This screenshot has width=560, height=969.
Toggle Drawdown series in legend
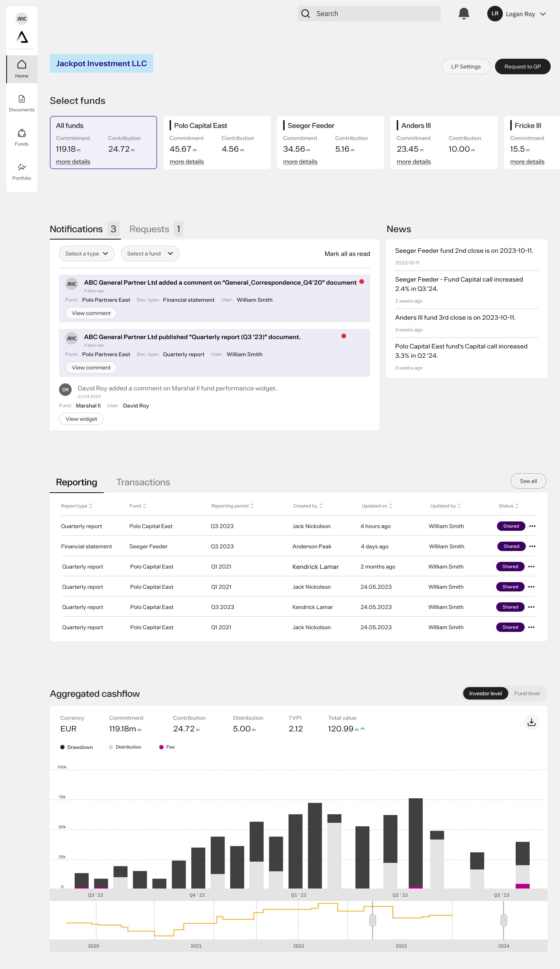click(77, 747)
